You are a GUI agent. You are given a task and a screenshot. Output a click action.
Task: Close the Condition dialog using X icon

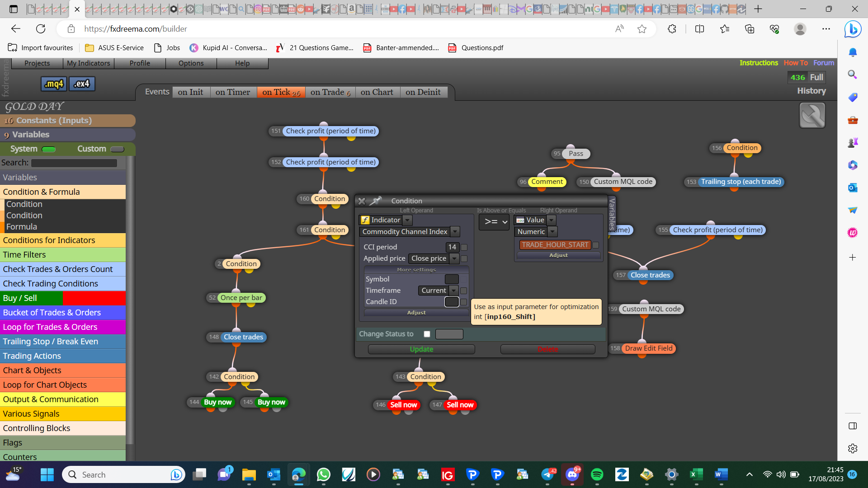(362, 201)
